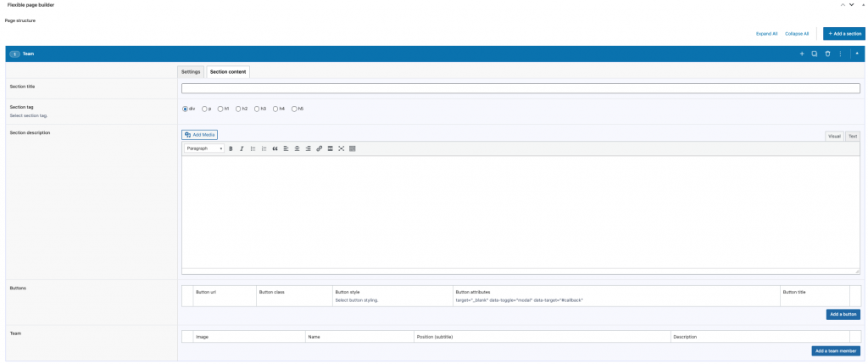Click the Name column header in Team table
Viewport: 868px width, 364px height.
pos(314,337)
